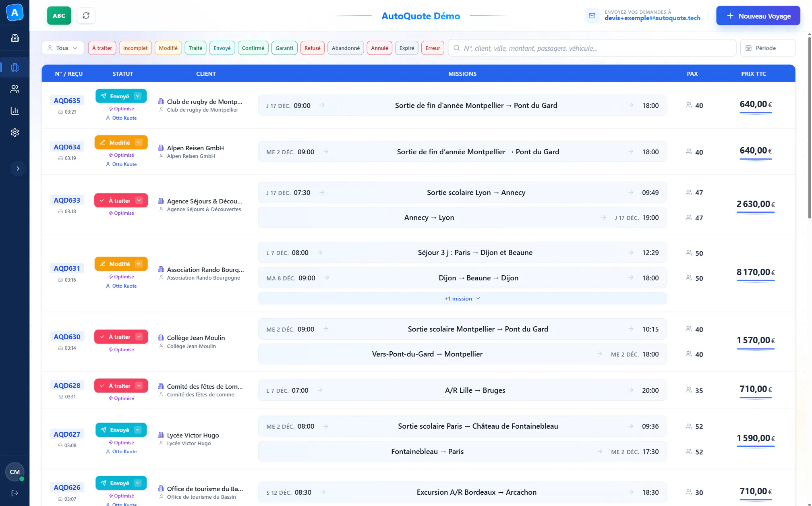Click the refresh icon button
The height and width of the screenshot is (506, 812).
coord(86,16)
